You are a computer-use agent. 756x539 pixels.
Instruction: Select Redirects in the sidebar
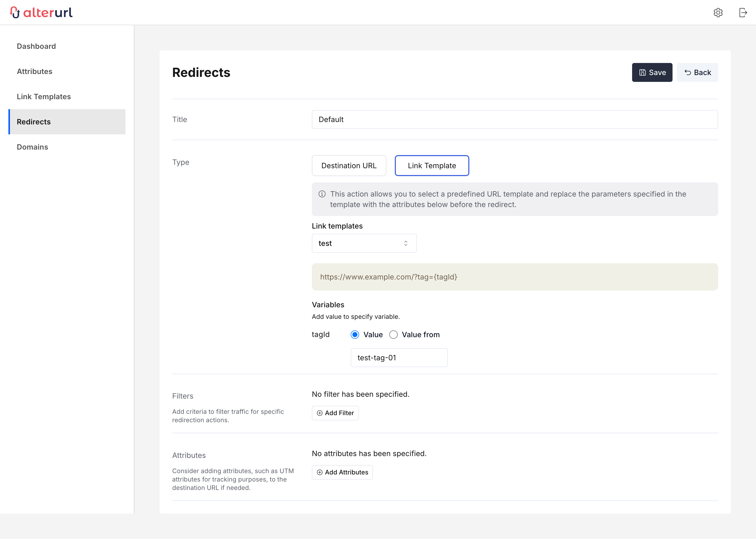coord(67,122)
